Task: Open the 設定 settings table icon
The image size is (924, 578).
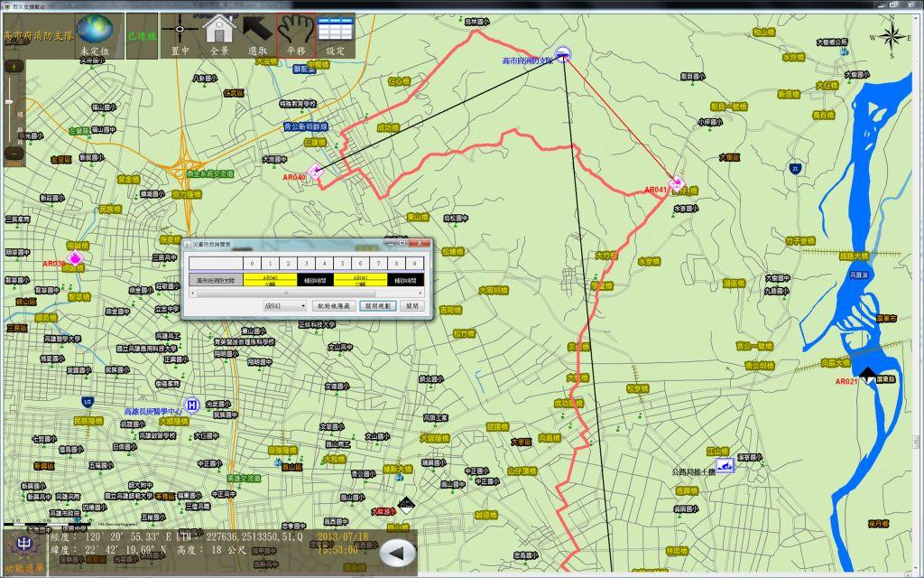Action: [336, 35]
